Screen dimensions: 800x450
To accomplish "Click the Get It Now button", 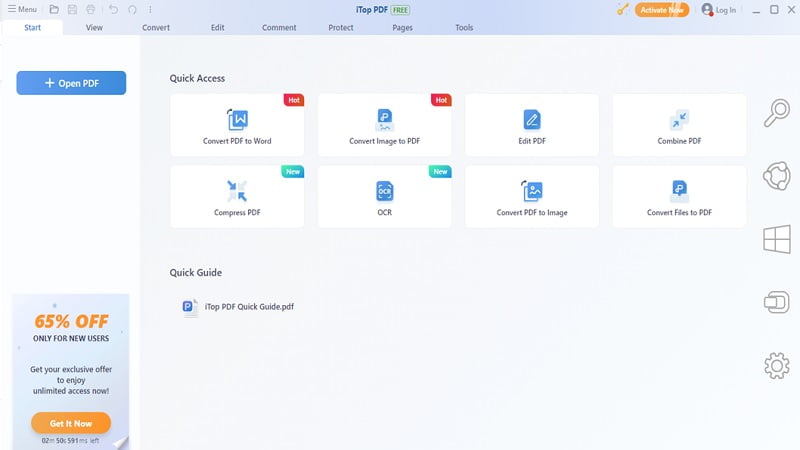I will pyautogui.click(x=71, y=423).
